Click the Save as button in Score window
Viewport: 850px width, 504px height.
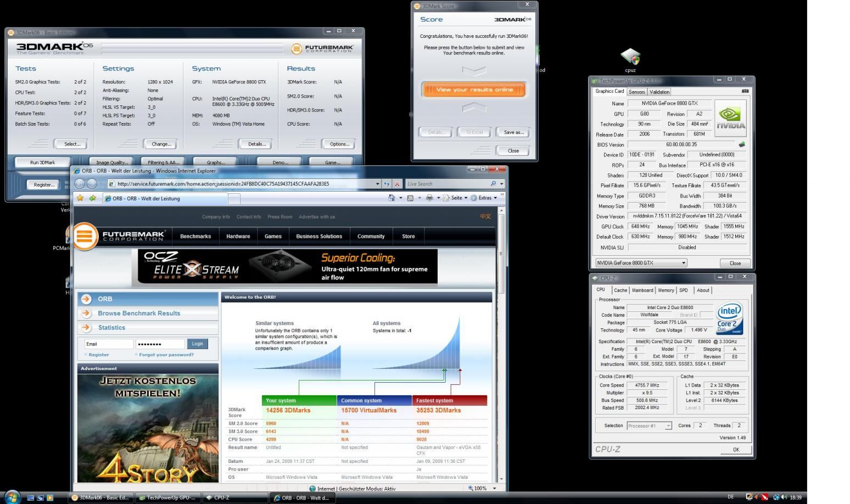click(x=513, y=132)
